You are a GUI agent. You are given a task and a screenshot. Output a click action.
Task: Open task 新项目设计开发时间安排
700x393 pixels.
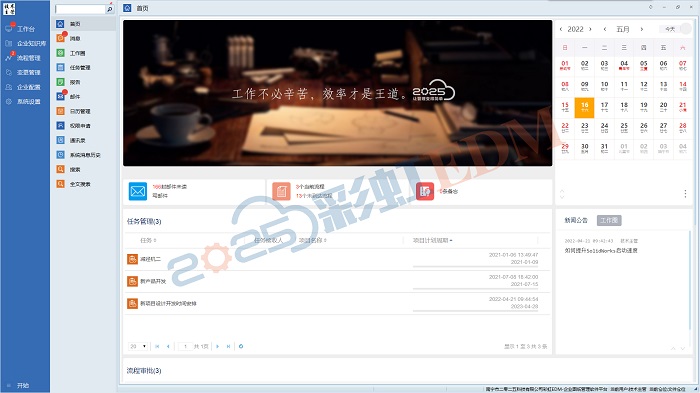tap(168, 304)
